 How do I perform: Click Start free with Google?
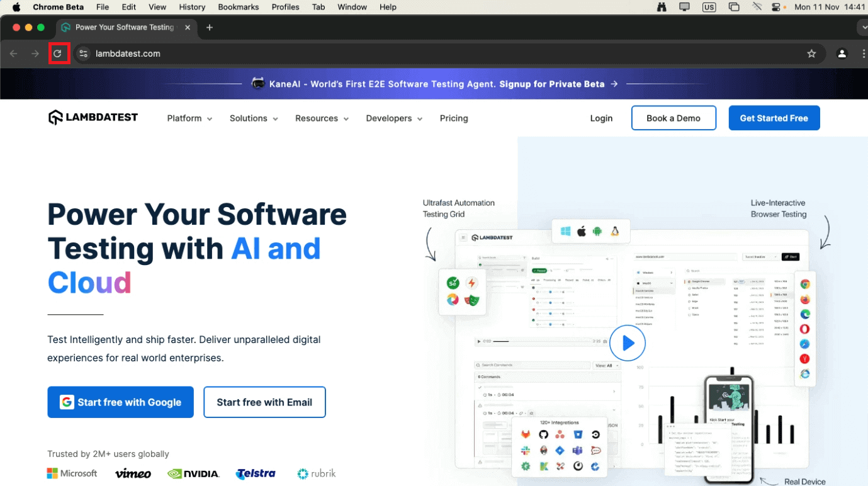[x=120, y=402]
